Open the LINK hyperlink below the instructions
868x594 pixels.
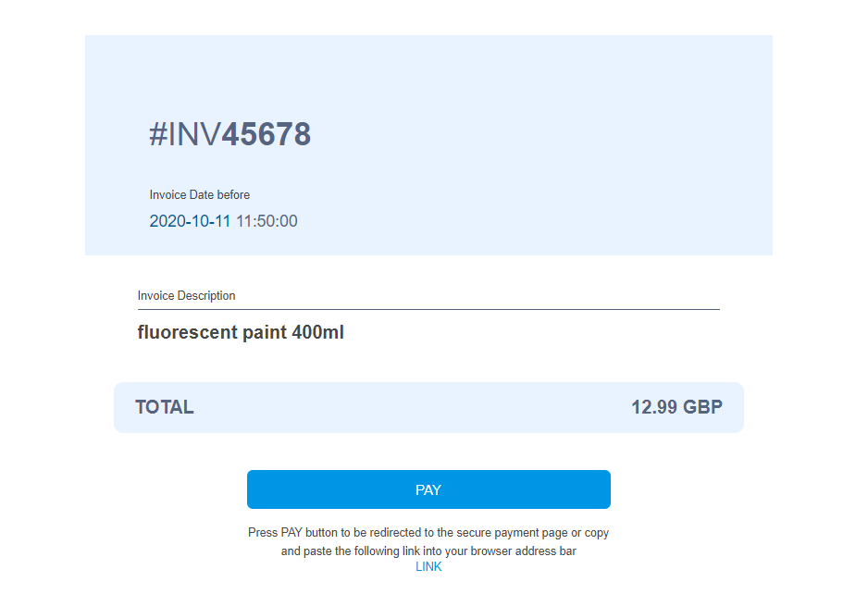428,566
